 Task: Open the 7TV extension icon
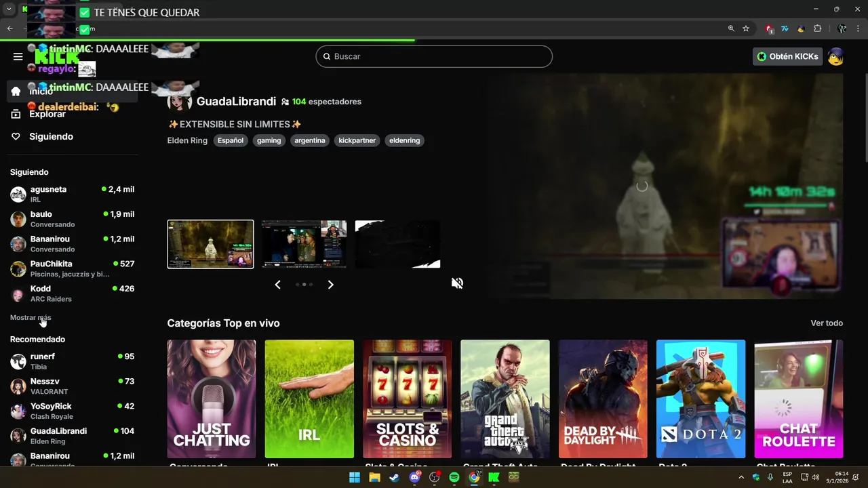pyautogui.click(x=785, y=28)
